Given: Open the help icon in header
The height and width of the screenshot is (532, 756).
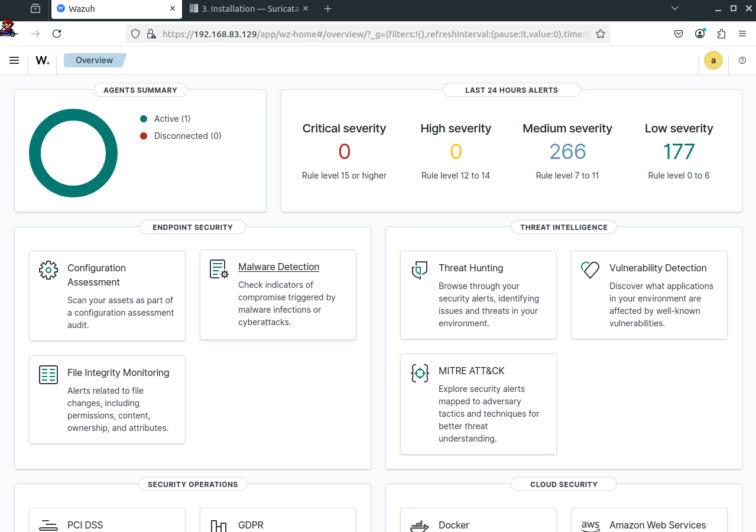Looking at the screenshot, I should click(x=742, y=60).
